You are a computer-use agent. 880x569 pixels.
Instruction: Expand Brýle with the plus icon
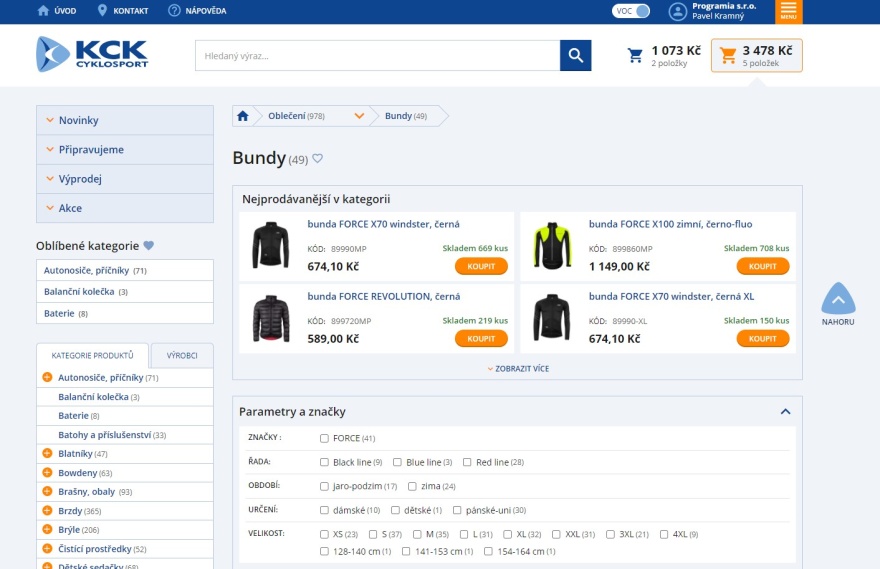click(x=47, y=529)
